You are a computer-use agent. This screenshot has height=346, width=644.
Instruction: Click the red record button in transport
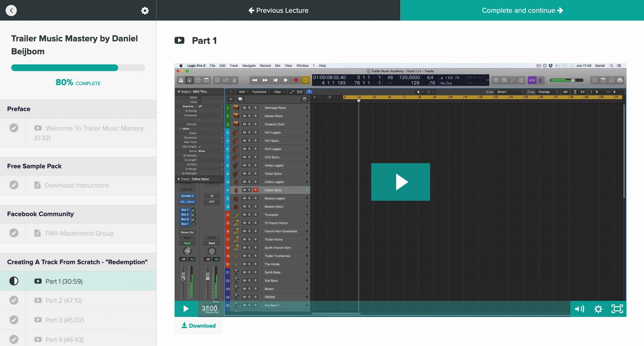coord(296,80)
